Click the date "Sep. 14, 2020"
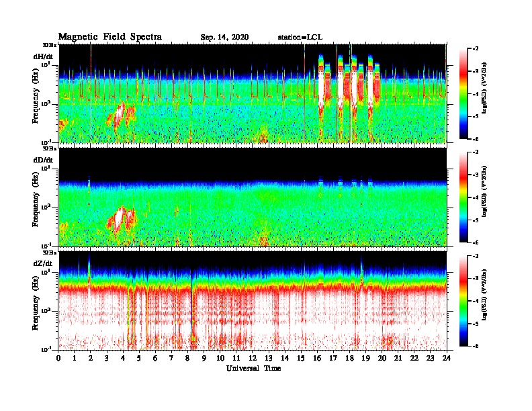Viewport: 532px width, 411px height. pyautogui.click(x=224, y=38)
